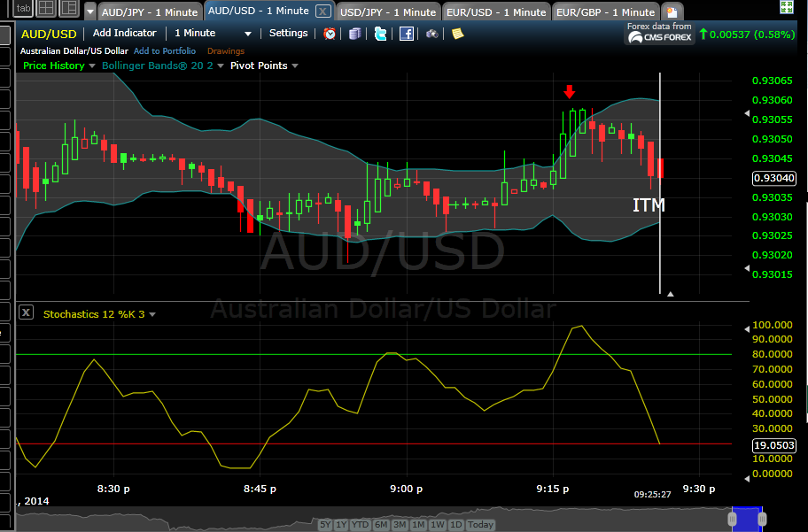808x532 pixels.
Task: Click Add to Portfolio link
Action: coord(165,51)
